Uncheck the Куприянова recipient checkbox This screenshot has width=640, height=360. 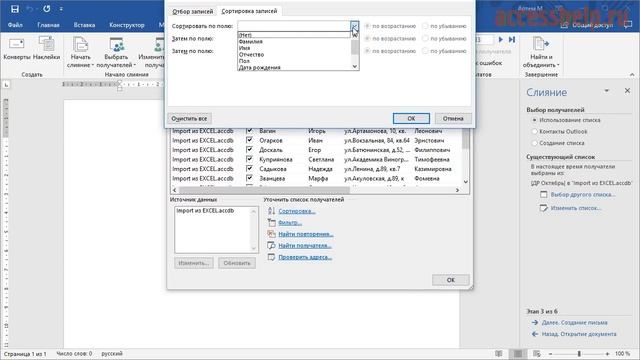pos(249,159)
